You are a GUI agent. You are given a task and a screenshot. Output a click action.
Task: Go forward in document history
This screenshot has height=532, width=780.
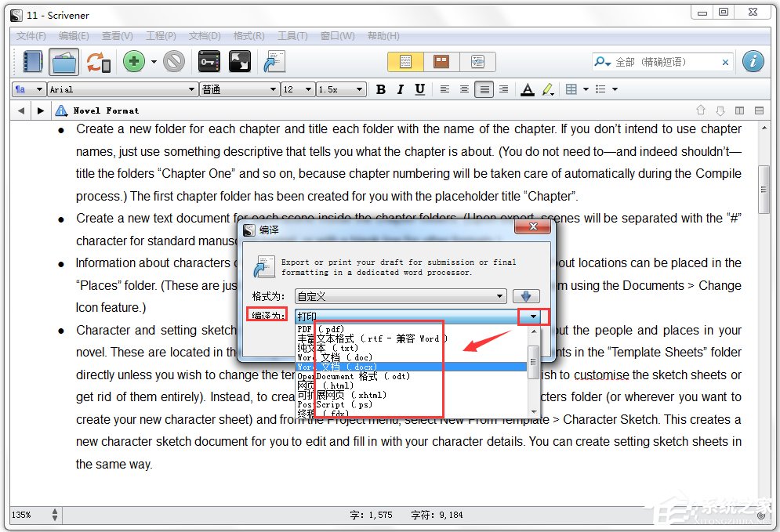[x=41, y=110]
